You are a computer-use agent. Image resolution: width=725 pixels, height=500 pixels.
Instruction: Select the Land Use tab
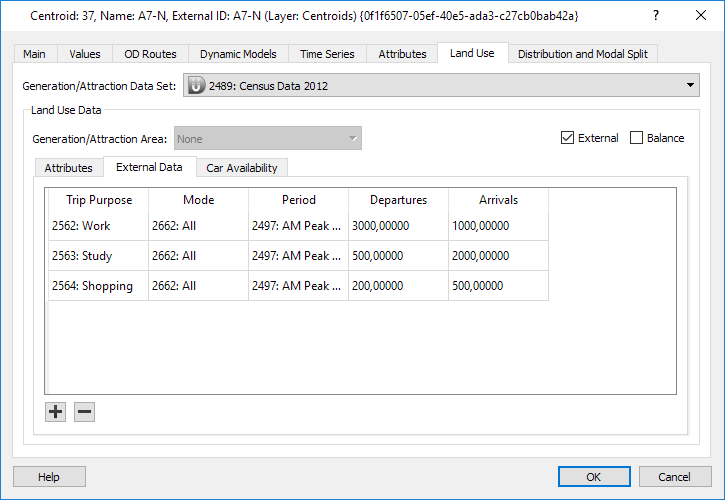472,53
